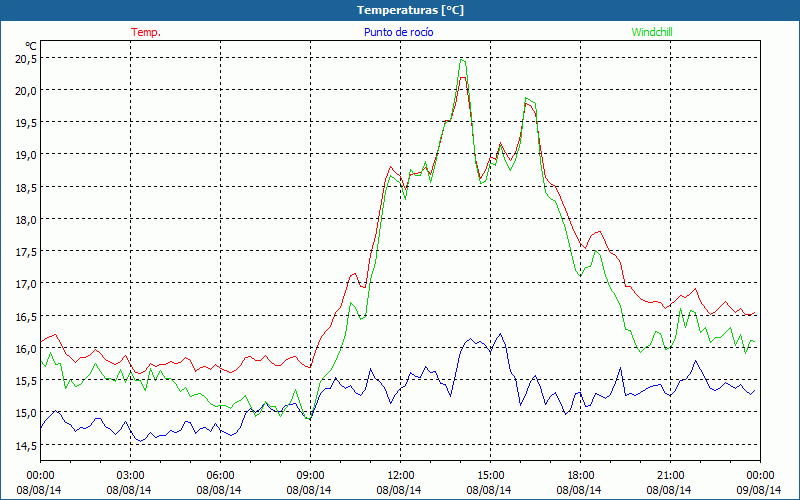
Task: Click the 16,0 value on y-axis
Action: pos(26,349)
